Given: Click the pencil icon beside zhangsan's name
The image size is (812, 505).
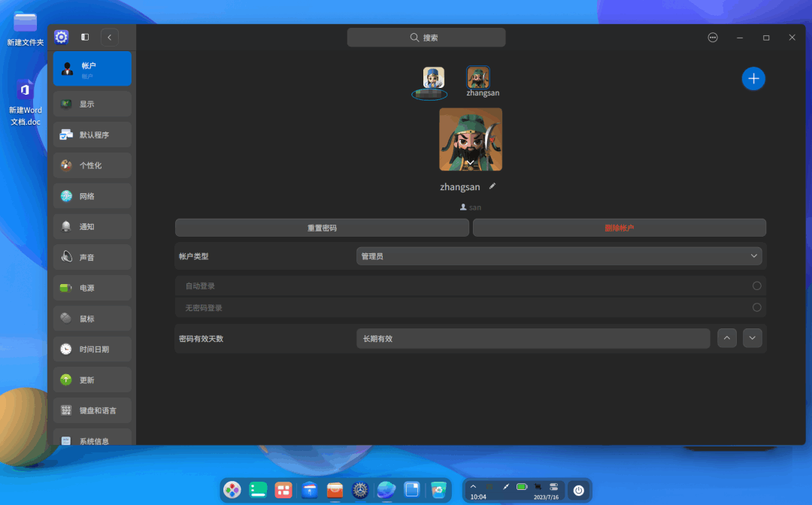Looking at the screenshot, I should tap(492, 186).
